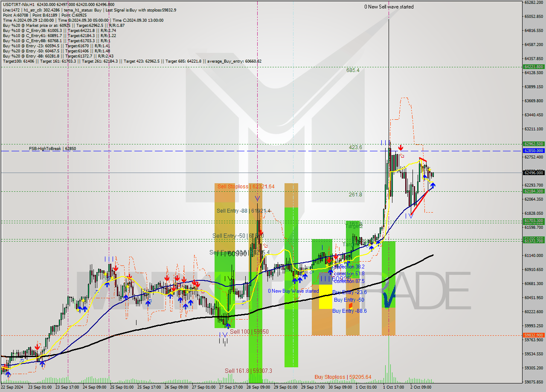This screenshot has height=392, width=546.
Task: Click the 61140.000 price axis value
Action: [534, 255]
